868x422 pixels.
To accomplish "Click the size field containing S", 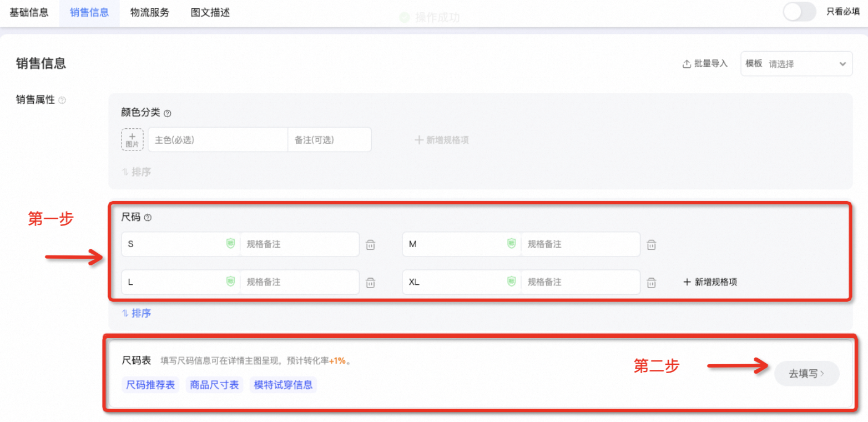I will coord(180,244).
